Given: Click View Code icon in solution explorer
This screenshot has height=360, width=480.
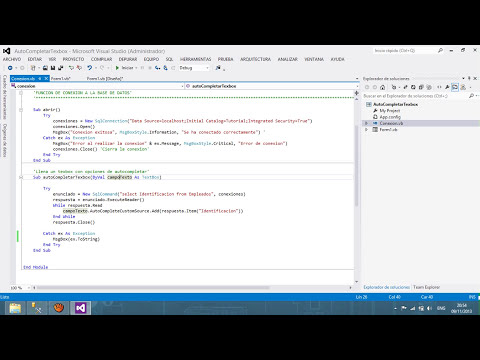Looking at the screenshot, I should 439,87.
